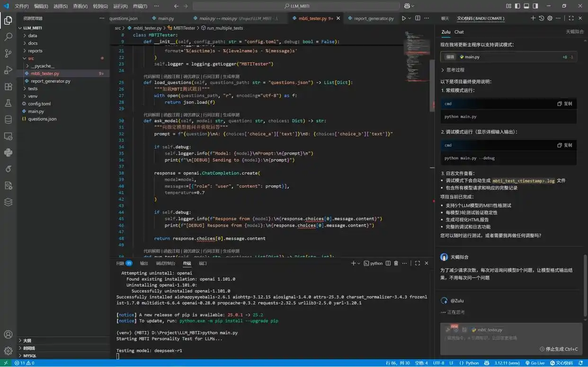
Task: Open the Search view in activity bar
Action: (x=8, y=36)
